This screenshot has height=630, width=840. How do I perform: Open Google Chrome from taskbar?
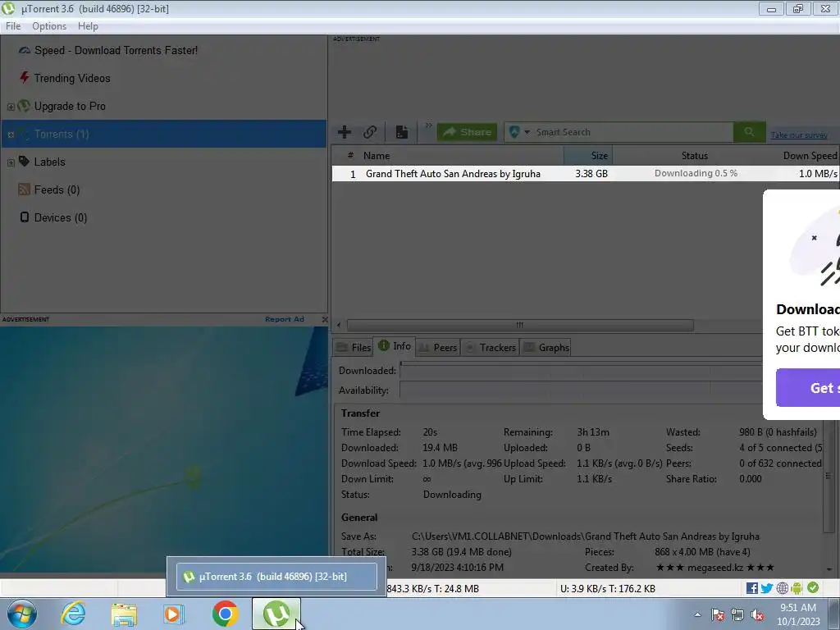(225, 614)
